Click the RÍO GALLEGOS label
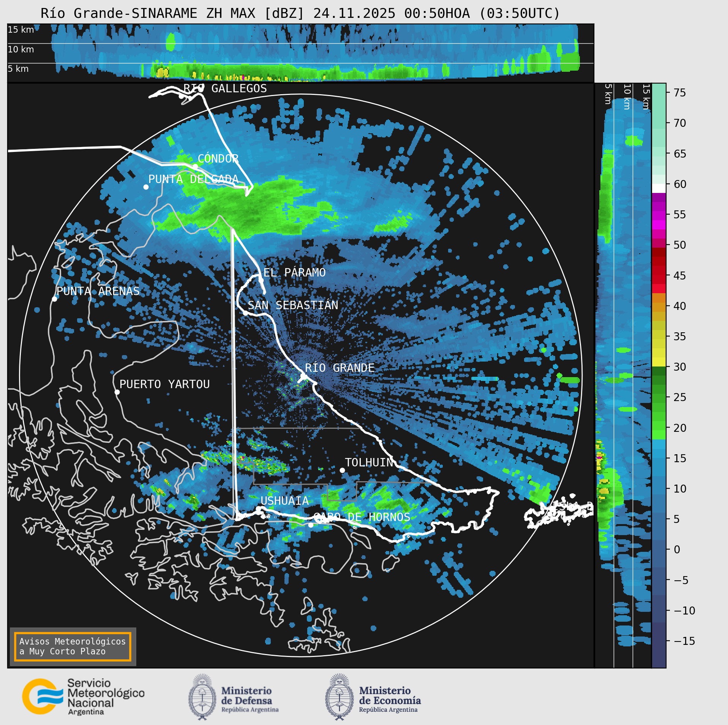 225,88
